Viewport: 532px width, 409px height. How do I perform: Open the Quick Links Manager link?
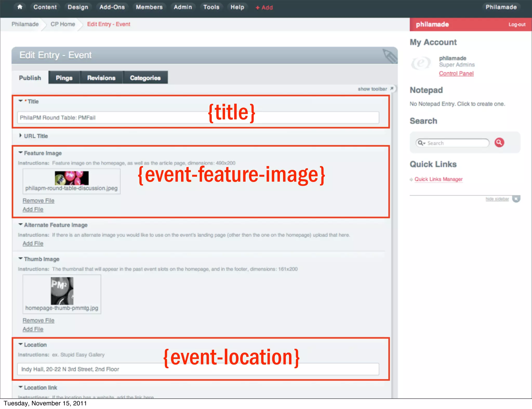[438, 179]
